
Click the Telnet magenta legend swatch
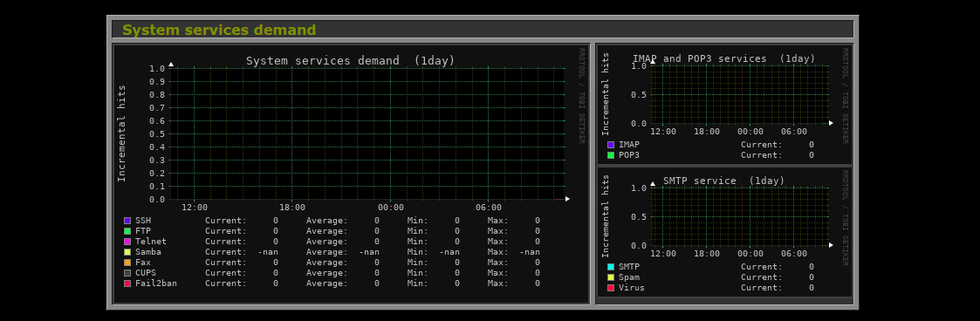click(x=127, y=242)
